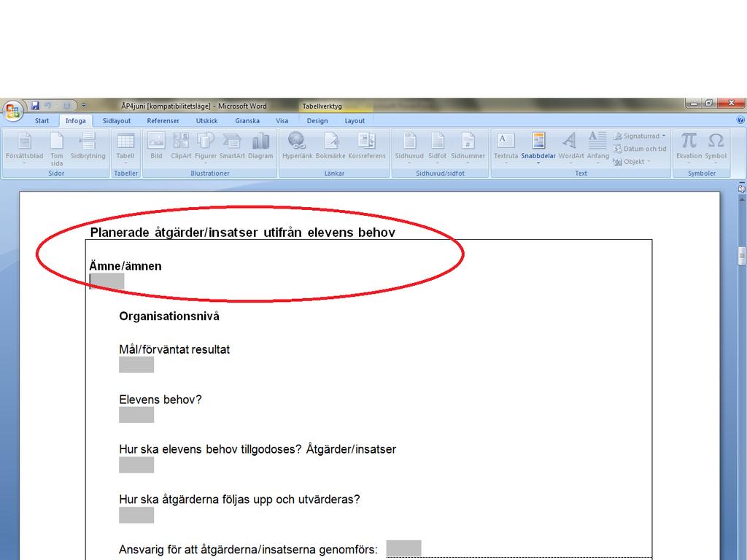Open the WordArt gallery
The width and height of the screenshot is (747, 560).
570,147
